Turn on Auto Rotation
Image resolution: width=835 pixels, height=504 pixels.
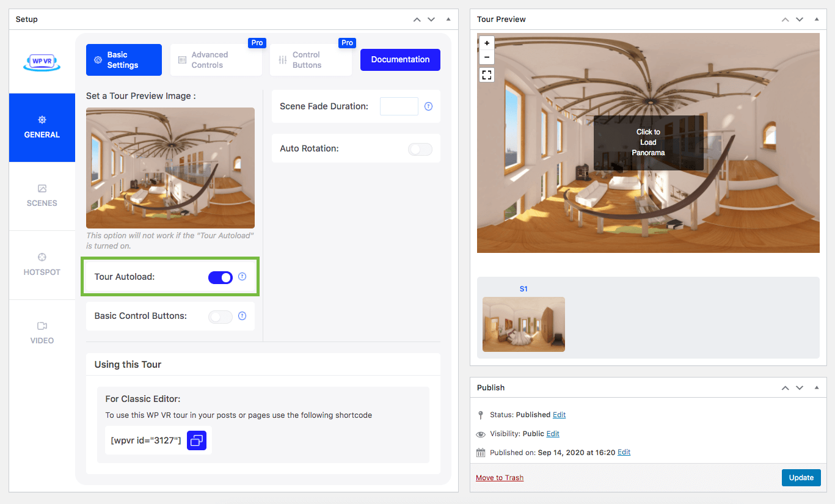coord(420,148)
